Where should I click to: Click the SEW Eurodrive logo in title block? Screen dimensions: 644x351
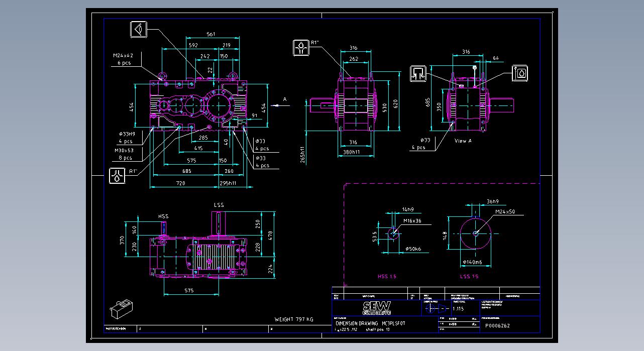[377, 308]
